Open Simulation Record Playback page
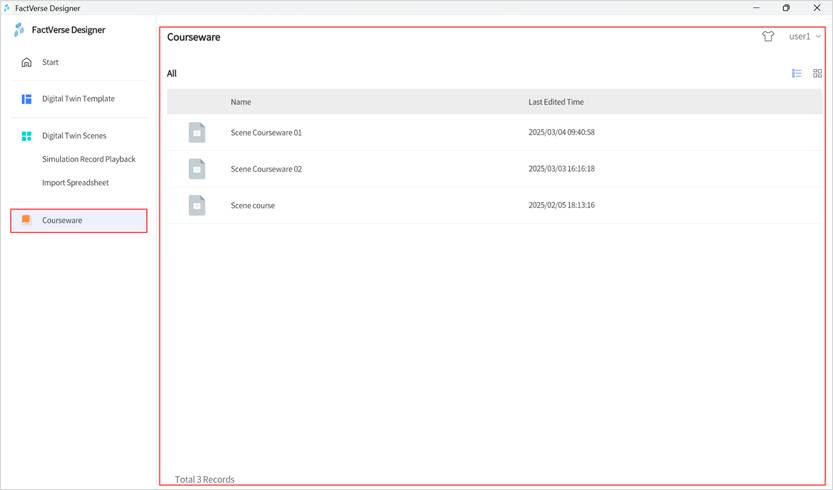The image size is (833, 490). (x=88, y=159)
